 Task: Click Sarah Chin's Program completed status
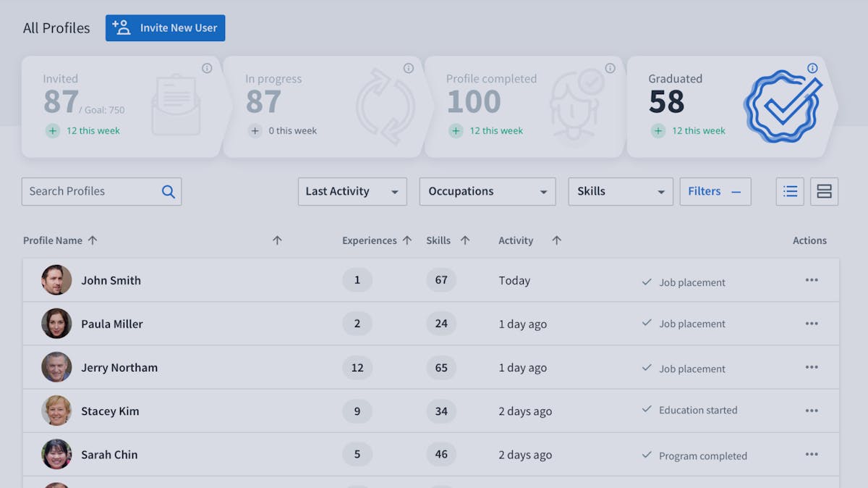(x=694, y=456)
